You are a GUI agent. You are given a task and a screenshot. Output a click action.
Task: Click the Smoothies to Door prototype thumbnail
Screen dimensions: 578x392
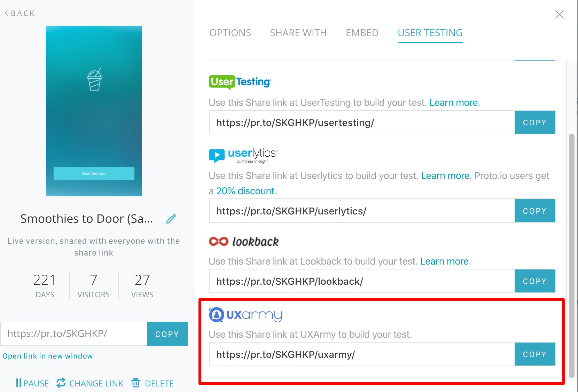pyautogui.click(x=94, y=111)
